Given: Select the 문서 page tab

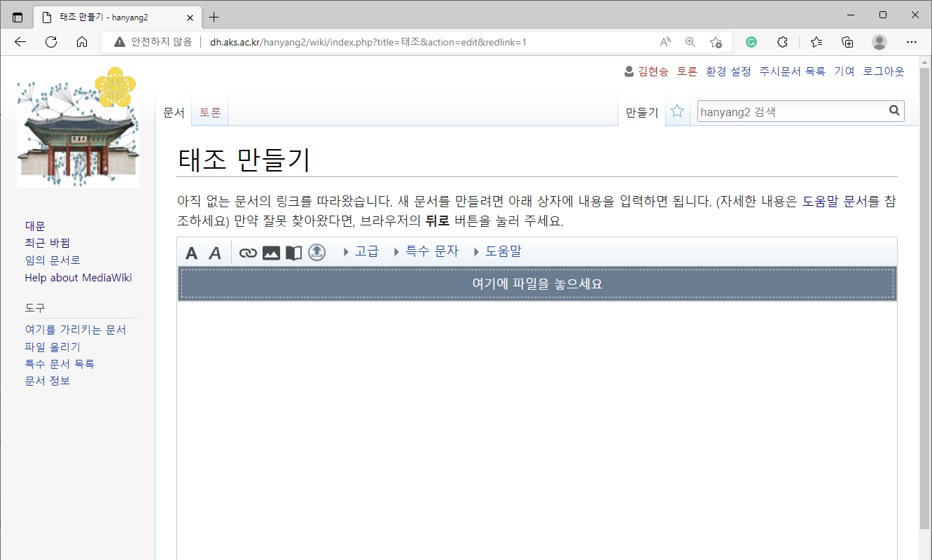Looking at the screenshot, I should [174, 112].
